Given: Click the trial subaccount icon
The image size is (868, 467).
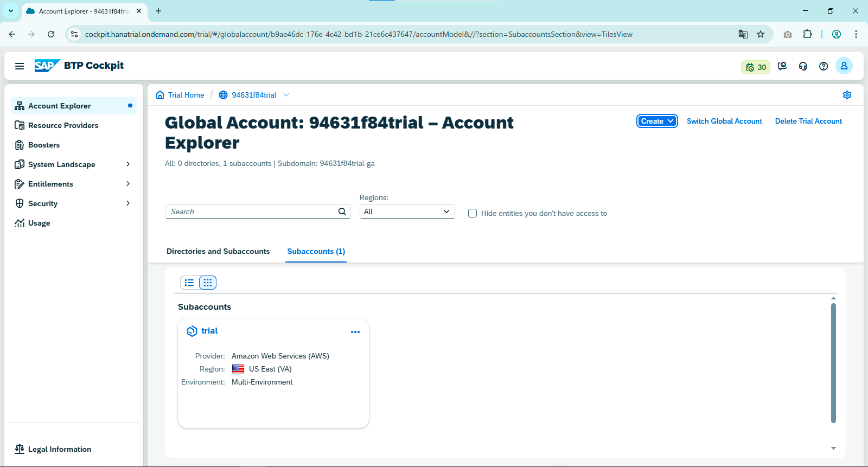Looking at the screenshot, I should click(192, 331).
